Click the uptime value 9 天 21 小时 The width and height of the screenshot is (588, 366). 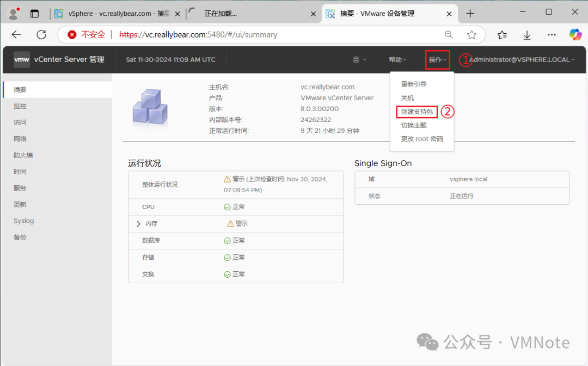[x=330, y=131]
